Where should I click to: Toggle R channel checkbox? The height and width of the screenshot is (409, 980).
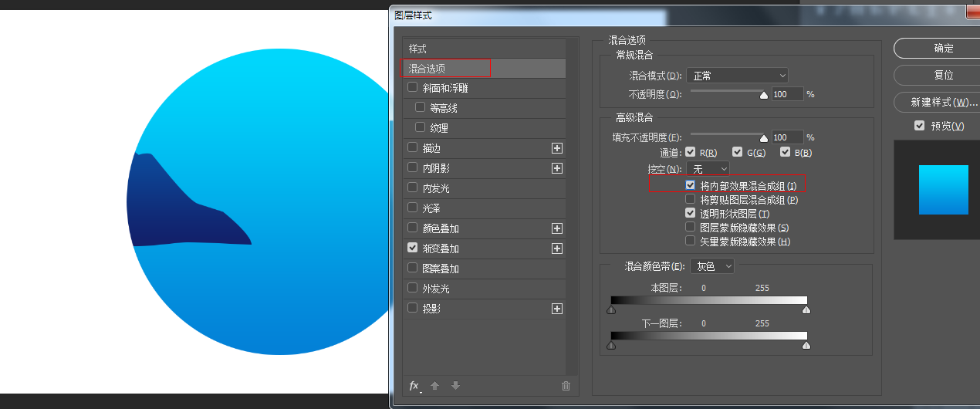[x=691, y=152]
